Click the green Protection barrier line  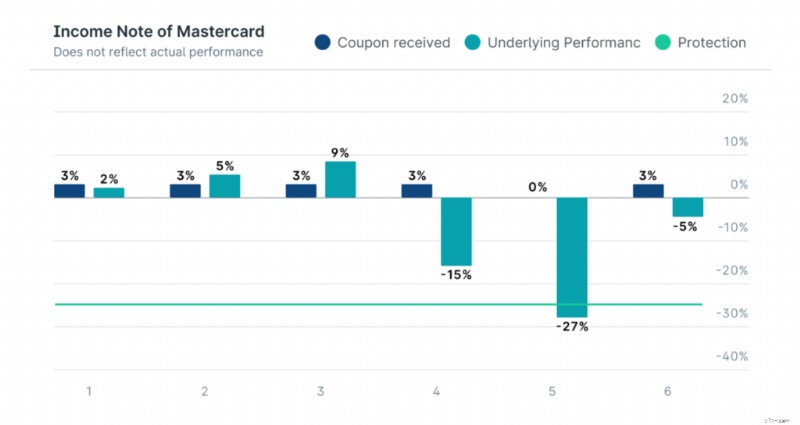(378, 305)
